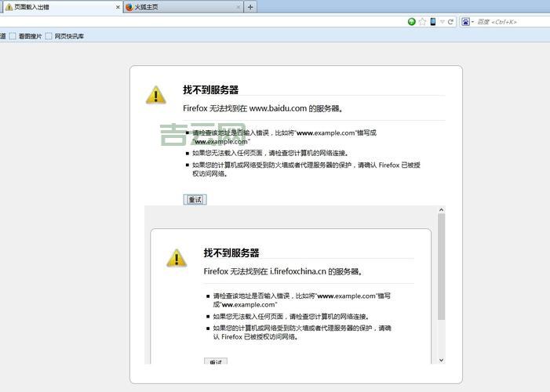This screenshot has width=550, height=392.
Task: Click the warning icon beside baidu.com error
Action: [156, 95]
